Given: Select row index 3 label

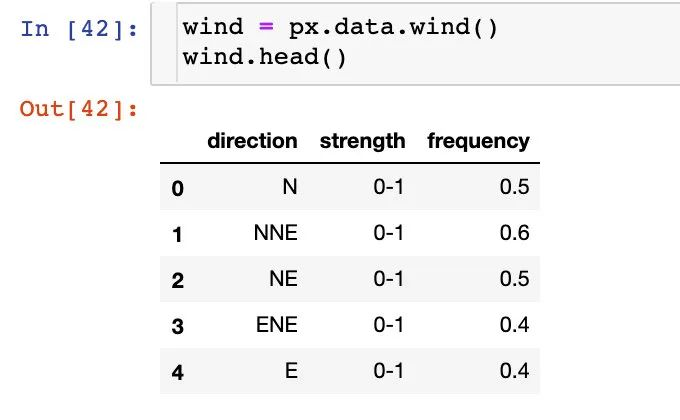Looking at the screenshot, I should pos(177,326).
